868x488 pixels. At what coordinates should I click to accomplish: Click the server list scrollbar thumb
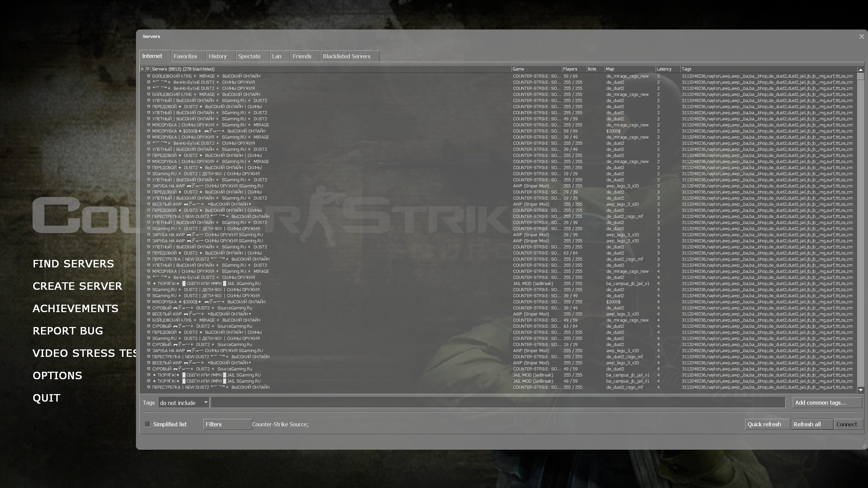click(861, 77)
